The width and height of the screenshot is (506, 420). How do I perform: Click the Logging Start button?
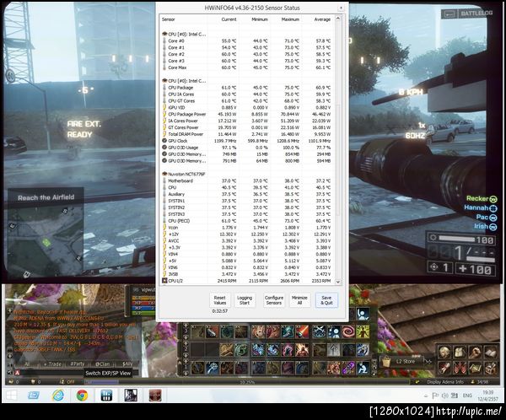pos(245,300)
